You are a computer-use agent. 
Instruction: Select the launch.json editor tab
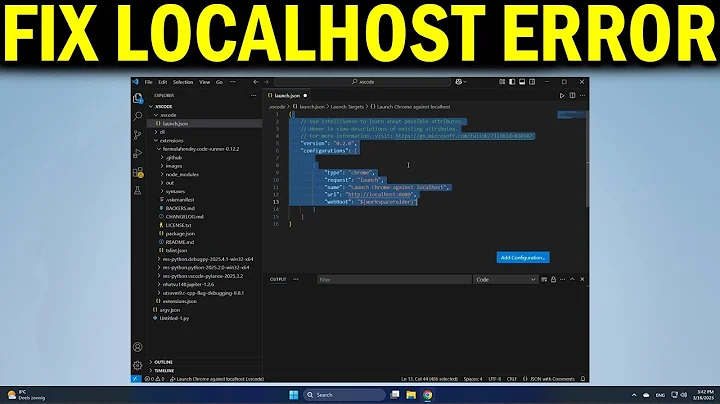pyautogui.click(x=287, y=95)
